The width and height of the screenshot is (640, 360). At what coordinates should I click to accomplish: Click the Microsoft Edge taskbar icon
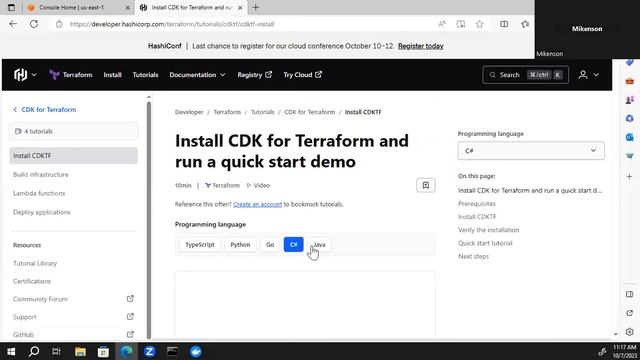click(127, 351)
